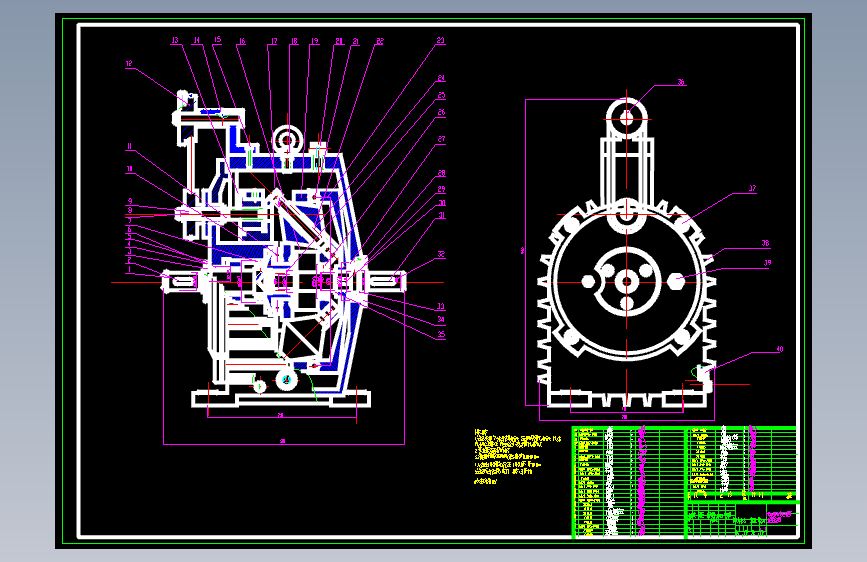Pick balloon number 17

tap(274, 41)
